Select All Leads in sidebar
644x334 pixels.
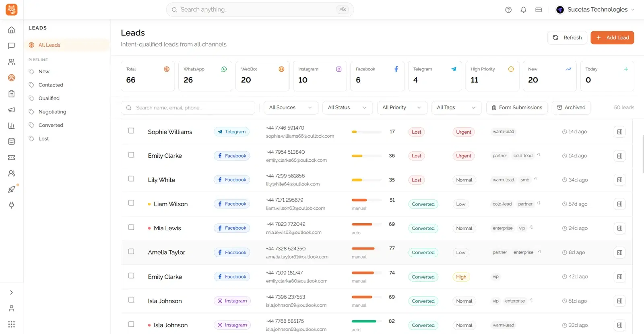point(67,45)
